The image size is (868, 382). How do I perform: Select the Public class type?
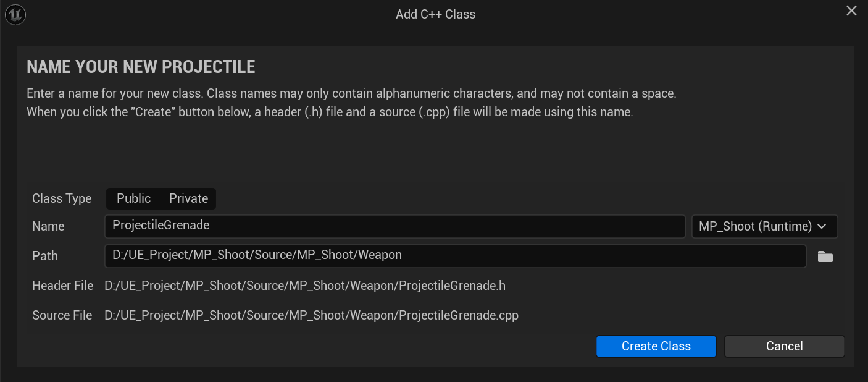tap(133, 198)
